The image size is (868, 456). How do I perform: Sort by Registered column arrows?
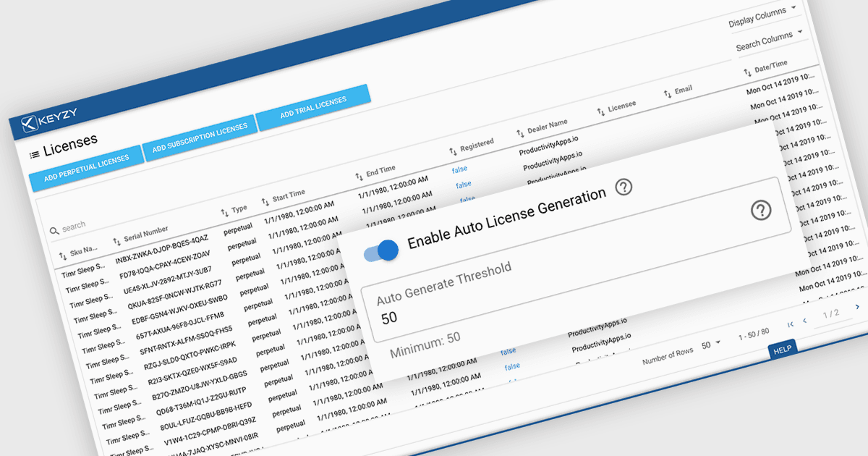pos(454,151)
